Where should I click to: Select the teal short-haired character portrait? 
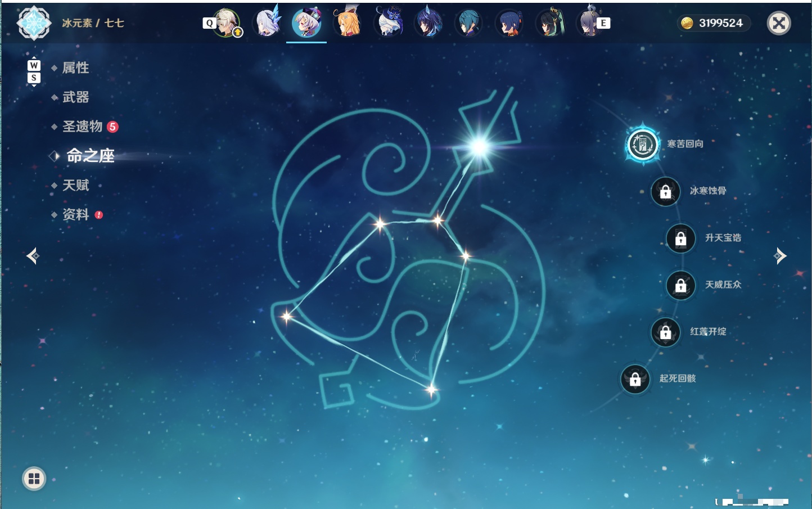pyautogui.click(x=468, y=23)
